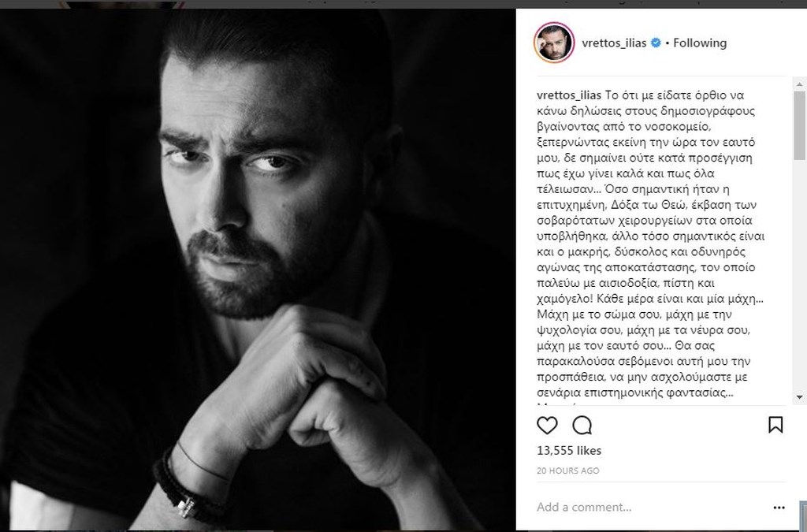Click the caption scrollbar down arrow
This screenshot has height=532, width=807.
coord(799,397)
